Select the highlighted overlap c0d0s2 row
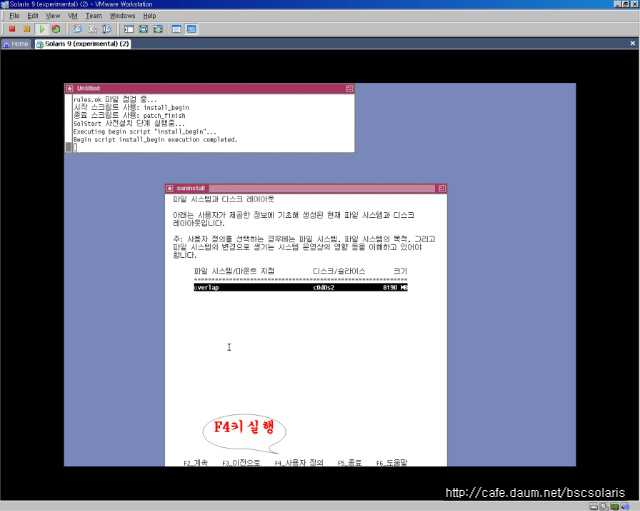Image resolution: width=640 pixels, height=511 pixels. [301, 287]
